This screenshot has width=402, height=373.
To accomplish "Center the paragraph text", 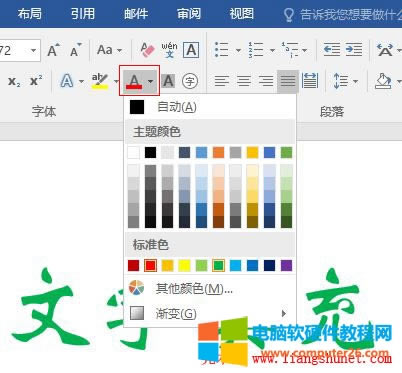I will coord(244,81).
